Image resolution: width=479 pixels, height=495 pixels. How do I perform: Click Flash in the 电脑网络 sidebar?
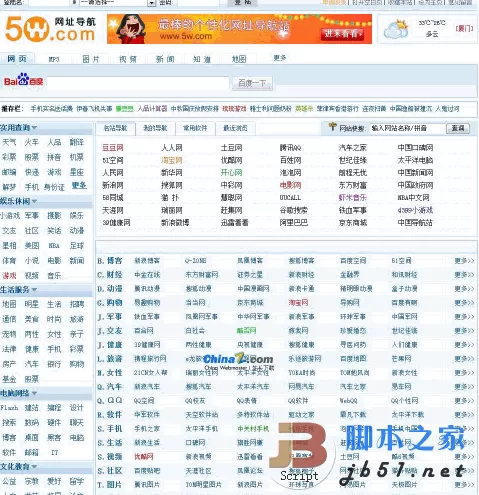[9, 408]
